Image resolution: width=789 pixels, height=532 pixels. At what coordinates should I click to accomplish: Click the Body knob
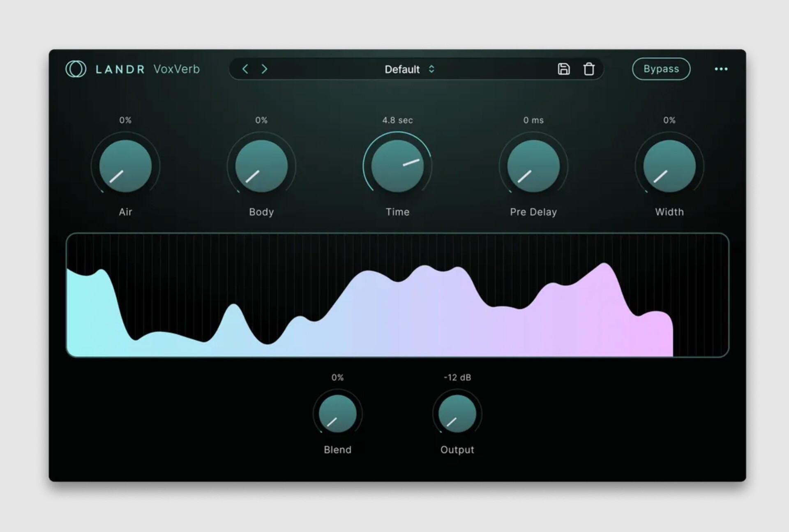coord(261,166)
